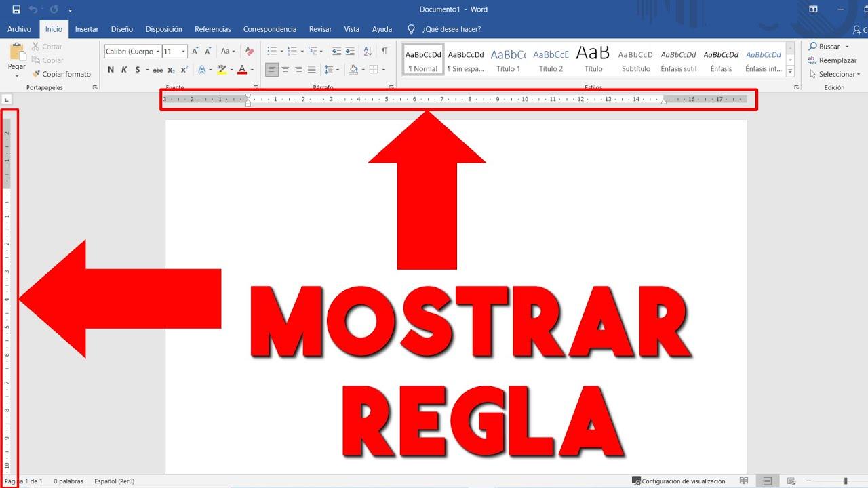Open the font size dropdown
This screenshot has height=488, width=868.
[x=183, y=51]
